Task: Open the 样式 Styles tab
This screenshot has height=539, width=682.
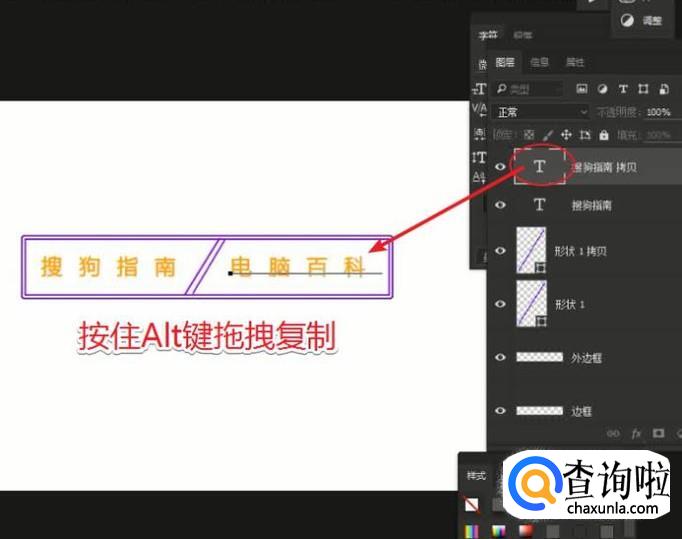Action: tap(476, 475)
